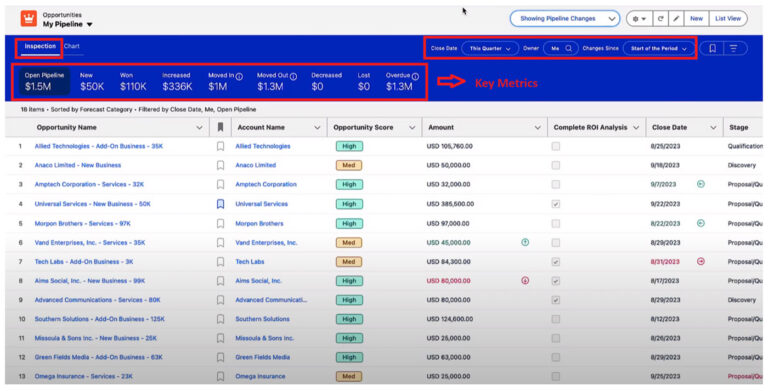Click the info icon next to Overdue

pos(415,76)
